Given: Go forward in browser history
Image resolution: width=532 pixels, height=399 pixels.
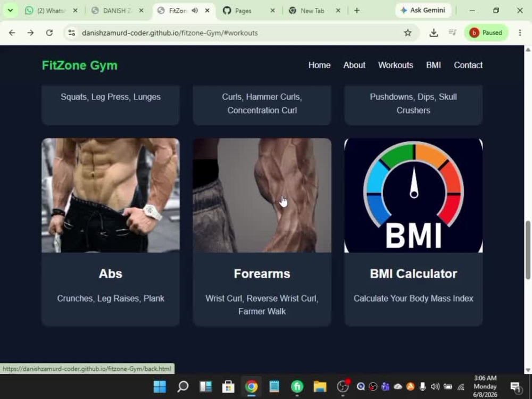Looking at the screenshot, I should (30, 33).
